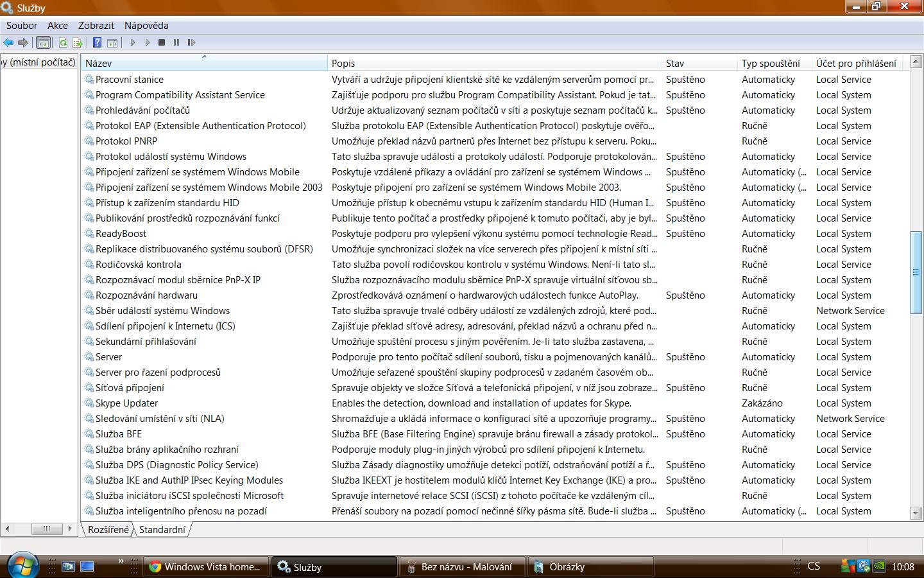Screen dimensions: 924x578
Task: Click the gear icon beside Síťová připojení
Action: (89, 388)
